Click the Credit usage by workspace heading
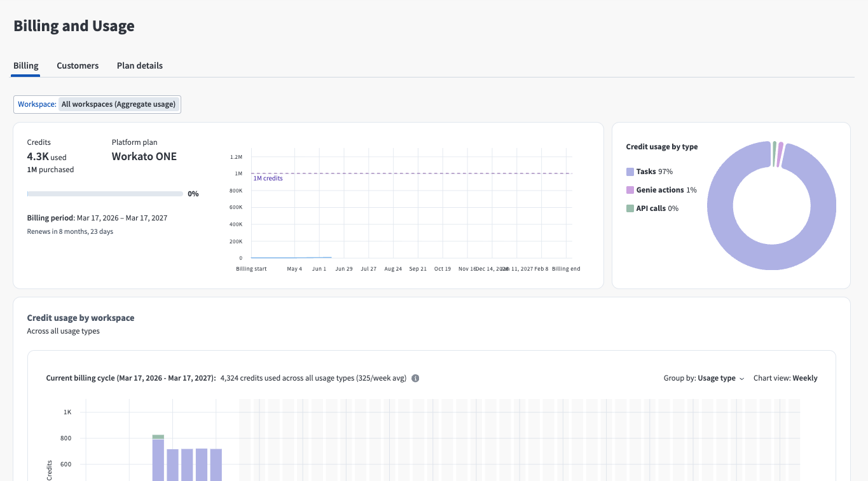868x481 pixels. (81, 318)
